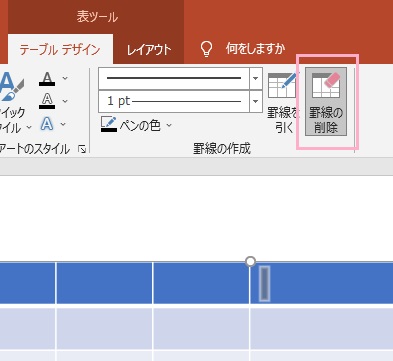Click the header cell with text cursor
This screenshot has width=393, height=361.
(321, 283)
